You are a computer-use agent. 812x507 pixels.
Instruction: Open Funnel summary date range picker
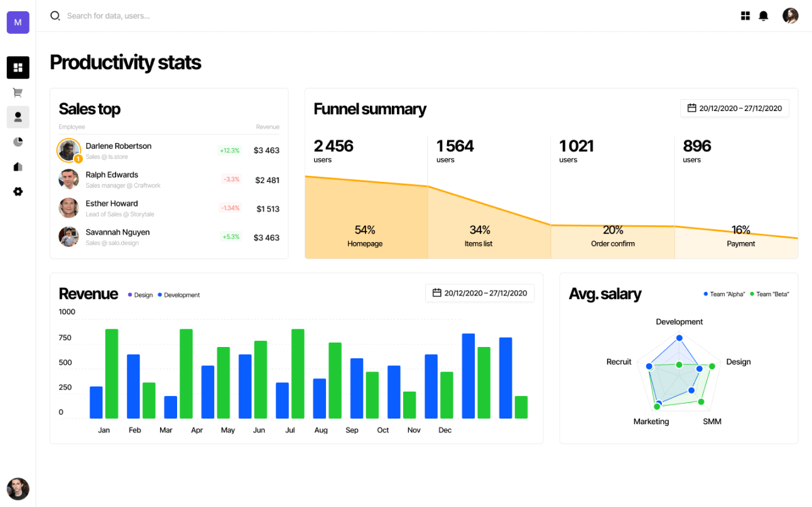point(734,108)
